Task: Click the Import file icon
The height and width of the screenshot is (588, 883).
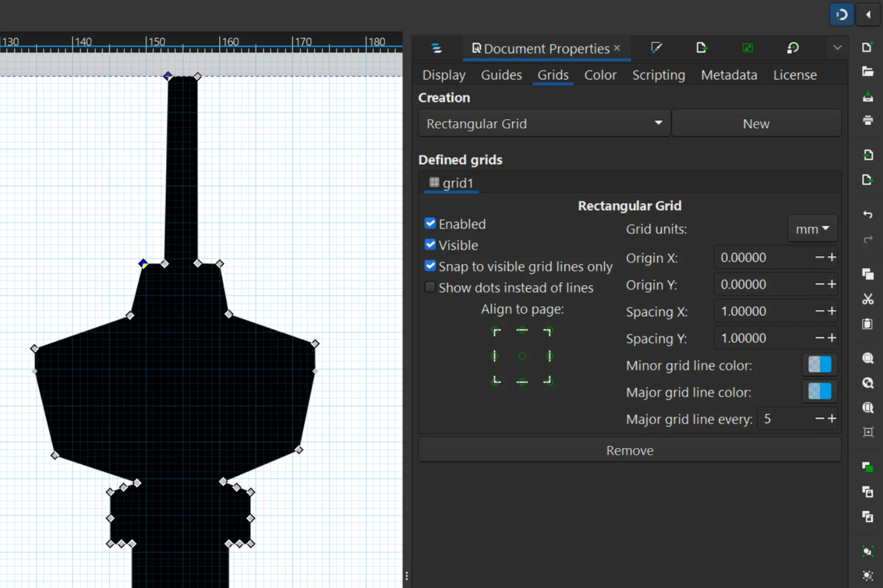Action: tap(867, 155)
